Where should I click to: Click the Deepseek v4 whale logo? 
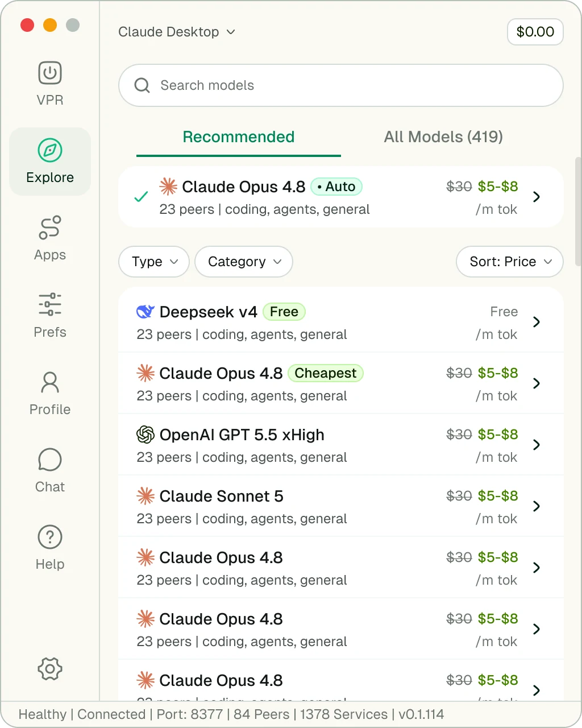click(x=145, y=312)
